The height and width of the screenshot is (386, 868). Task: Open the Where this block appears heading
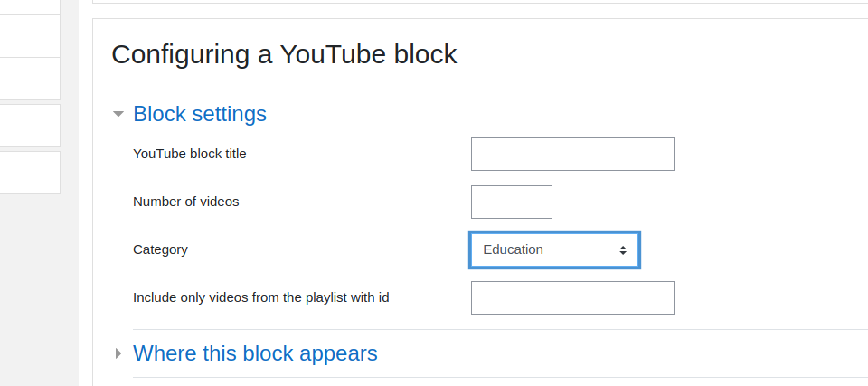tap(255, 353)
